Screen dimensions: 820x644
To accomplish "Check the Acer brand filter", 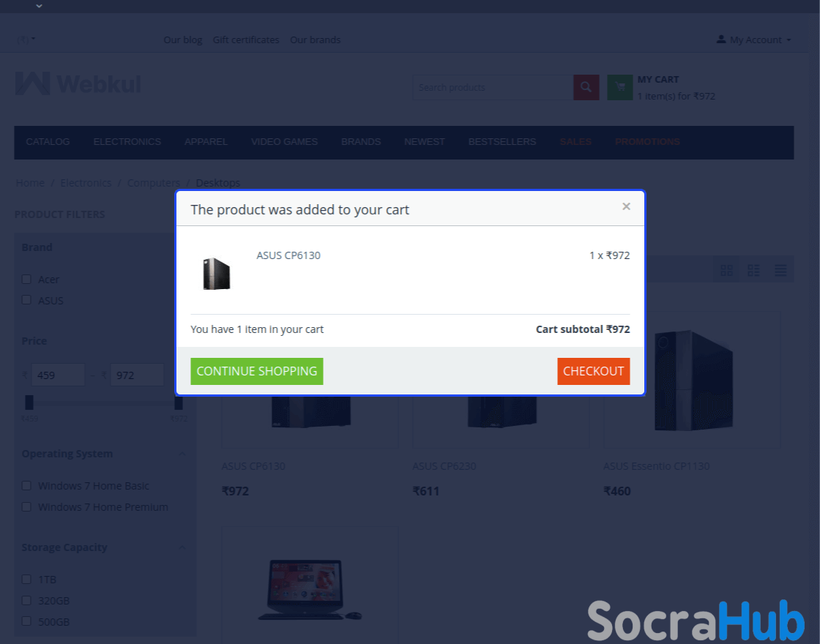I will tap(26, 279).
